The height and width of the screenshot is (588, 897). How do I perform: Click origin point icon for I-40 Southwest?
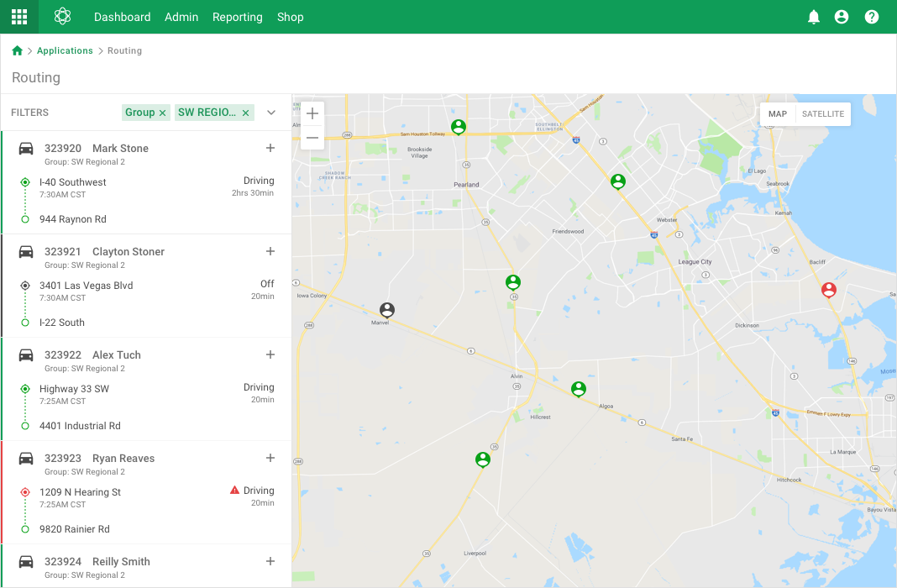(x=25, y=182)
